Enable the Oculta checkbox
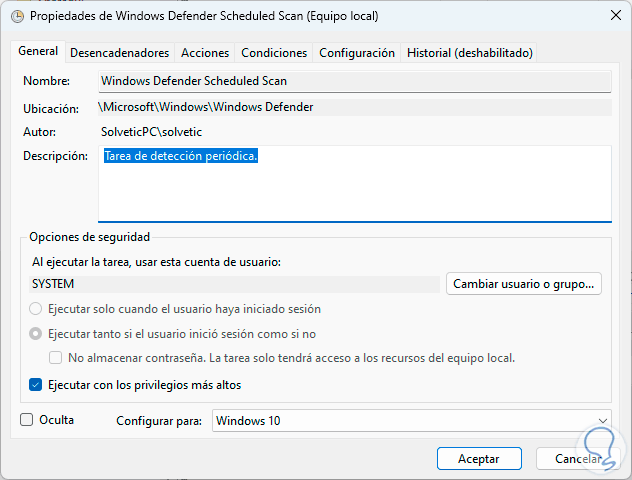 [x=27, y=420]
